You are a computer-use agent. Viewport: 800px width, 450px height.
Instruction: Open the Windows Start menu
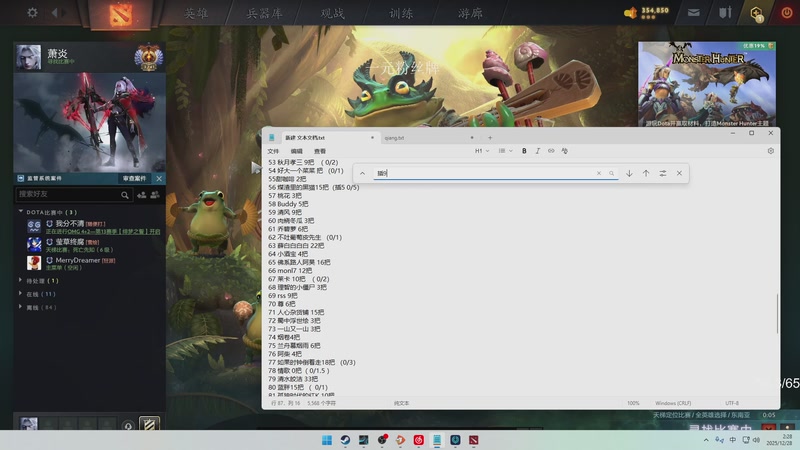(327, 440)
